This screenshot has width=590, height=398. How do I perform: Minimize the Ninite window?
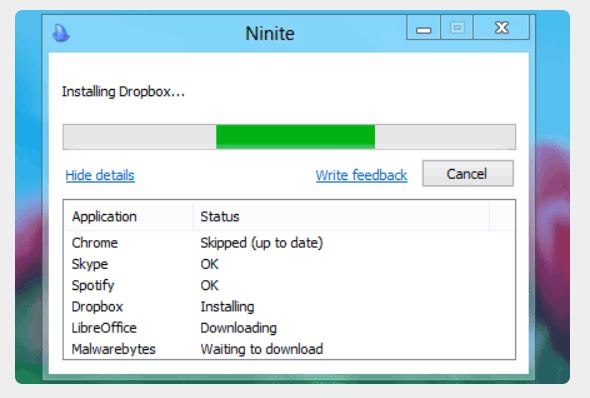[423, 27]
